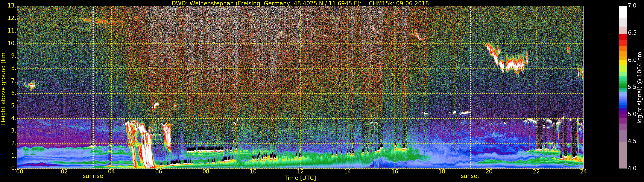Click the "sunset" label below the time axis
Screen dimensions: 644x182
tap(470, 176)
